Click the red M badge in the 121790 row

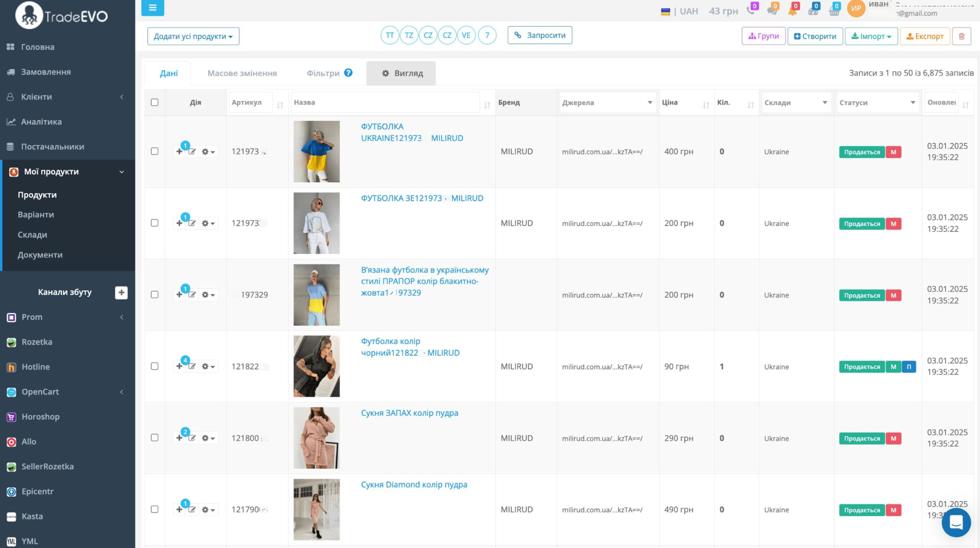(893, 510)
